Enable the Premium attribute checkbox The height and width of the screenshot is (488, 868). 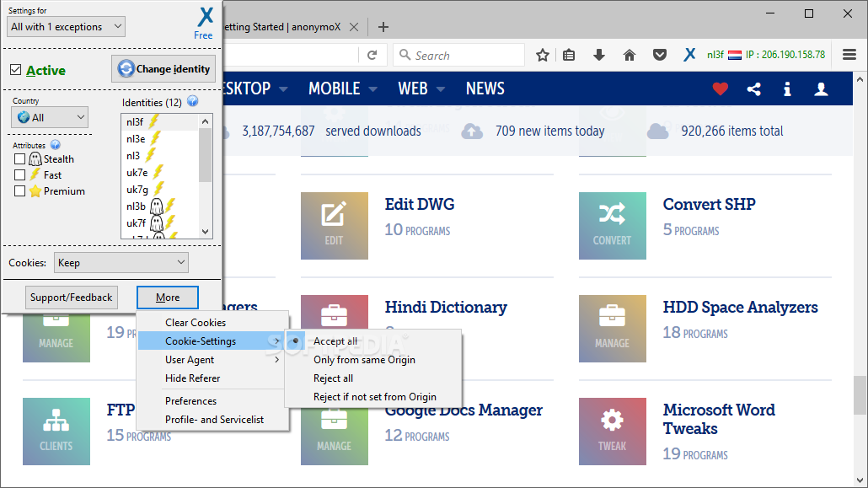[20, 191]
